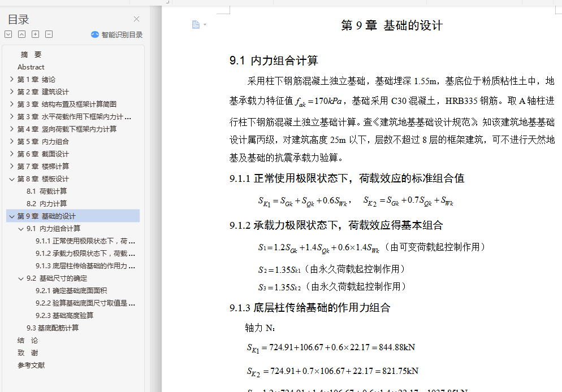
Task: Click formula S3=1.35Sk2 line
Action: 332,287
